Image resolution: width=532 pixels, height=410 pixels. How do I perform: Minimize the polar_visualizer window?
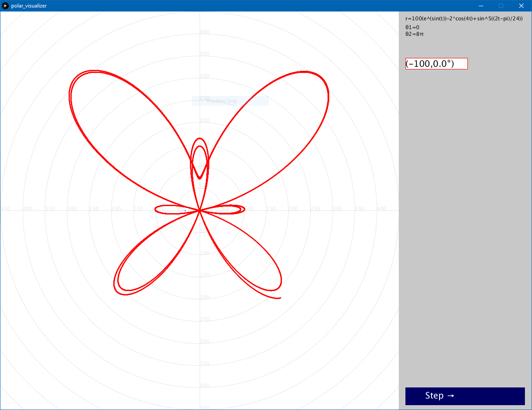pos(481,6)
